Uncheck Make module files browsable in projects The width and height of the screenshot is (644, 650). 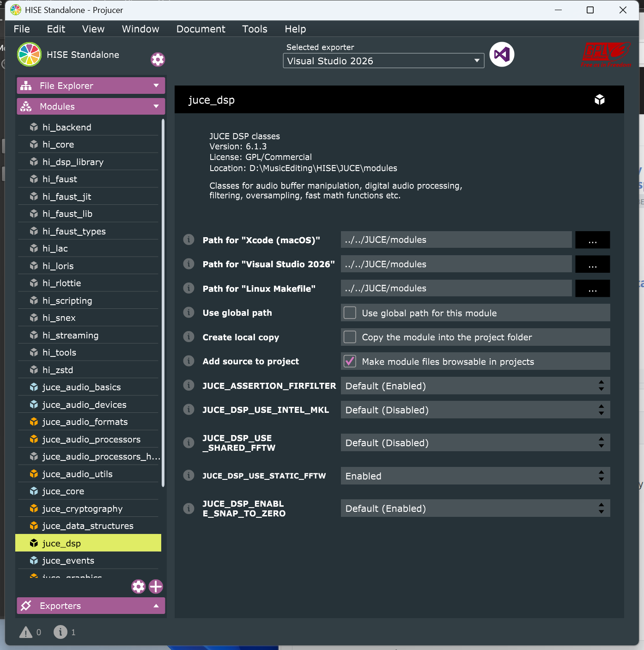(350, 362)
